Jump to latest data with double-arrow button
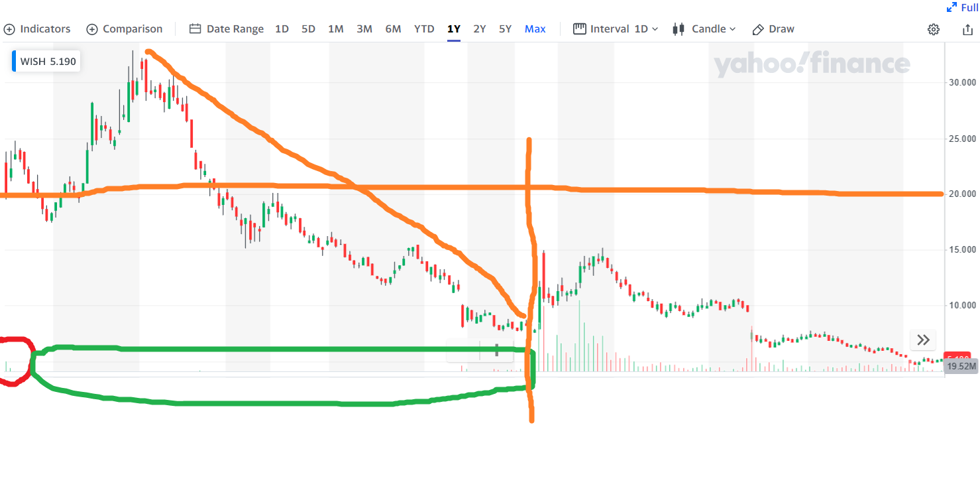This screenshot has width=980, height=504. [924, 340]
